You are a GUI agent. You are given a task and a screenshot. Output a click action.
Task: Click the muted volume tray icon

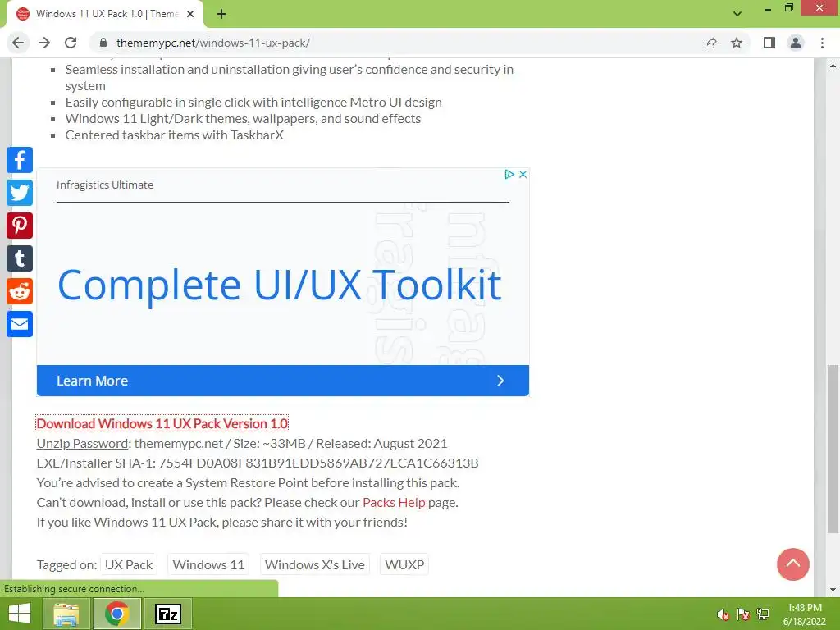pyautogui.click(x=724, y=615)
